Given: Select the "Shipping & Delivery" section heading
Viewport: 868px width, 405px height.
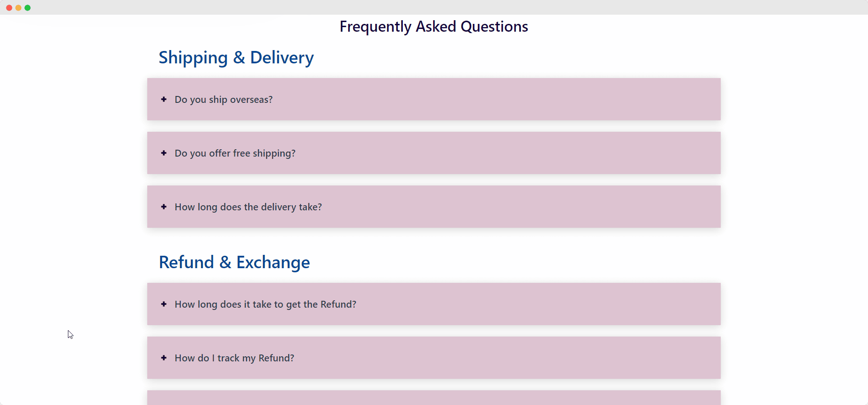Looking at the screenshot, I should pyautogui.click(x=236, y=57).
